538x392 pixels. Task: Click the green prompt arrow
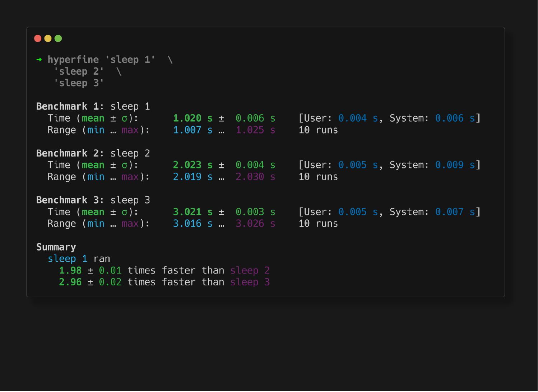(39, 59)
